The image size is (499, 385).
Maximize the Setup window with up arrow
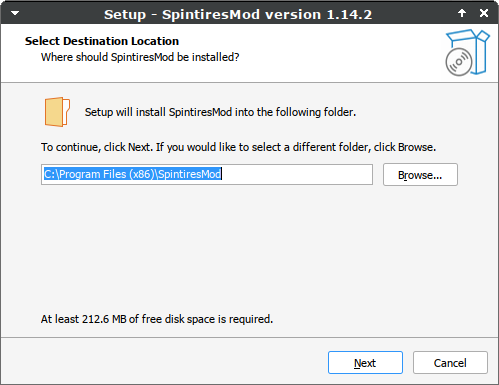[x=462, y=13]
